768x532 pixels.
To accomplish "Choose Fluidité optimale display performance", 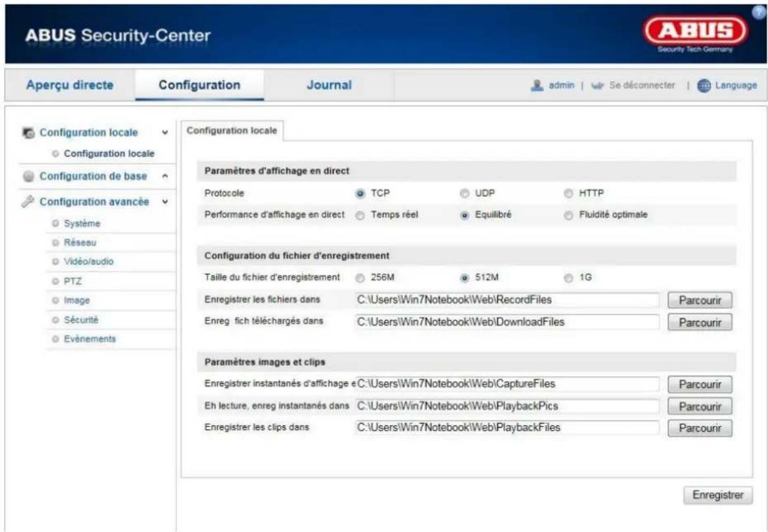I will [567, 215].
